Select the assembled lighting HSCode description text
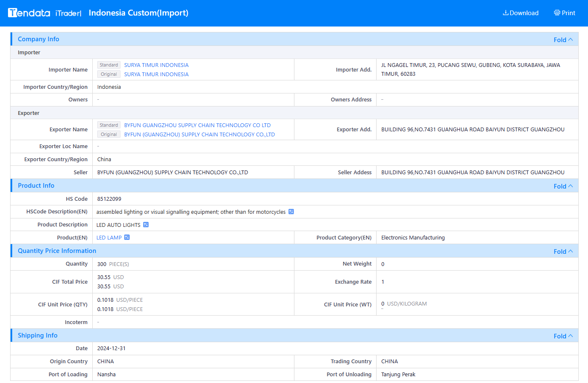 coord(191,212)
